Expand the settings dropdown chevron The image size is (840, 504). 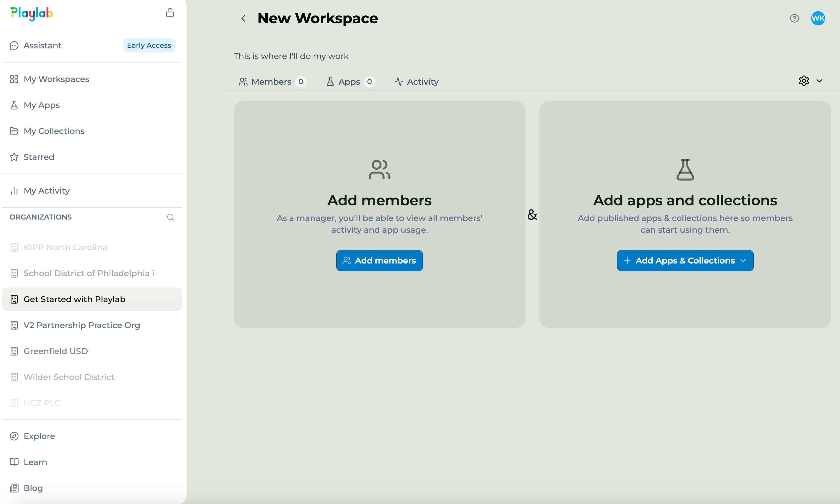tap(819, 81)
